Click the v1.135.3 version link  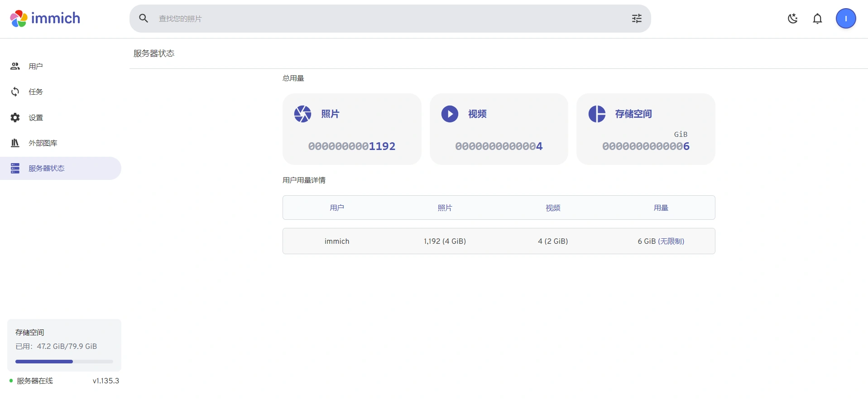click(x=106, y=381)
